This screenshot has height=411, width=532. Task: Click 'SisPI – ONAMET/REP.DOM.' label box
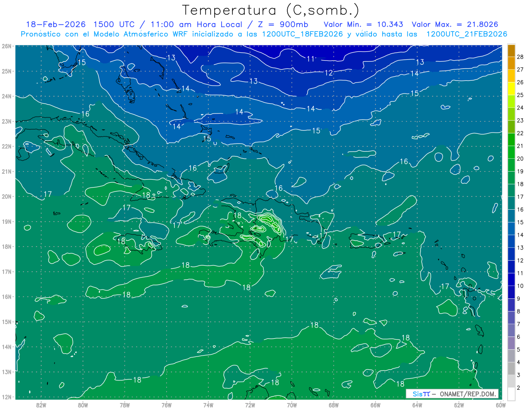click(x=452, y=394)
